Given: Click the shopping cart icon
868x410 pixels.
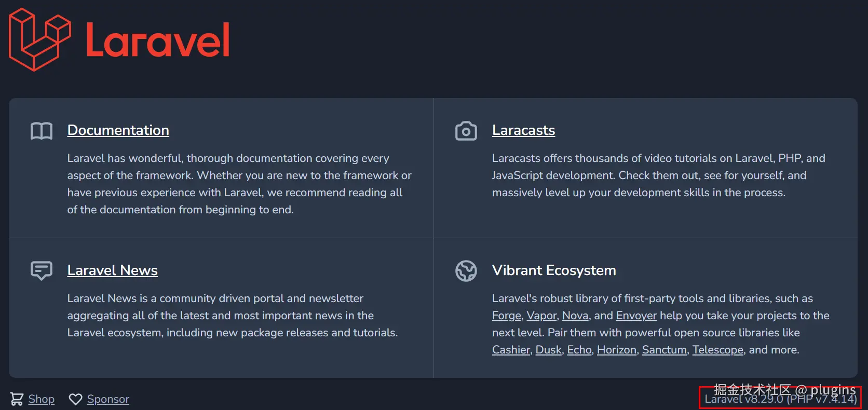Looking at the screenshot, I should coord(17,399).
